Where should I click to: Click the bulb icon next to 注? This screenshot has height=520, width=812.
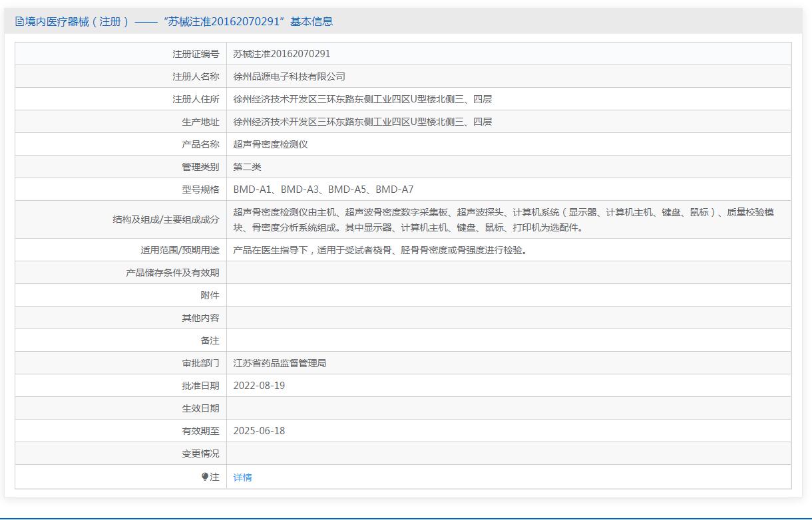tap(205, 477)
